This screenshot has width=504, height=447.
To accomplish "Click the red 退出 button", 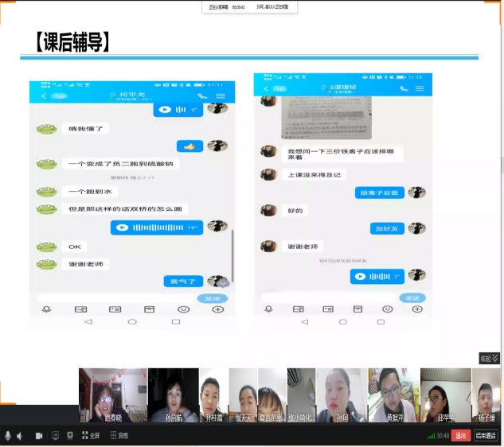I will pos(461,436).
